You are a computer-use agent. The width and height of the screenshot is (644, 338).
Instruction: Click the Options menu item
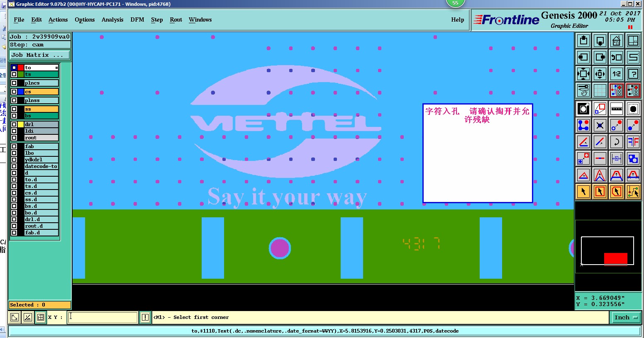(x=85, y=19)
